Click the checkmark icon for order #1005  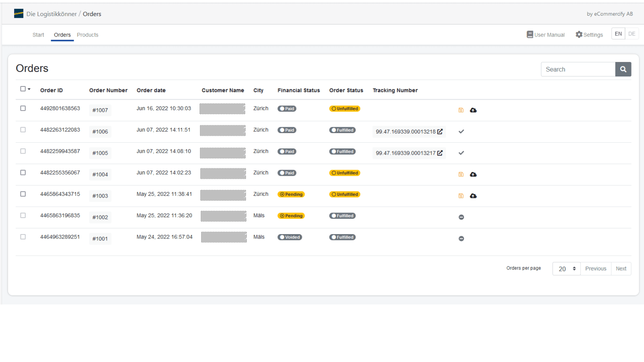(461, 153)
